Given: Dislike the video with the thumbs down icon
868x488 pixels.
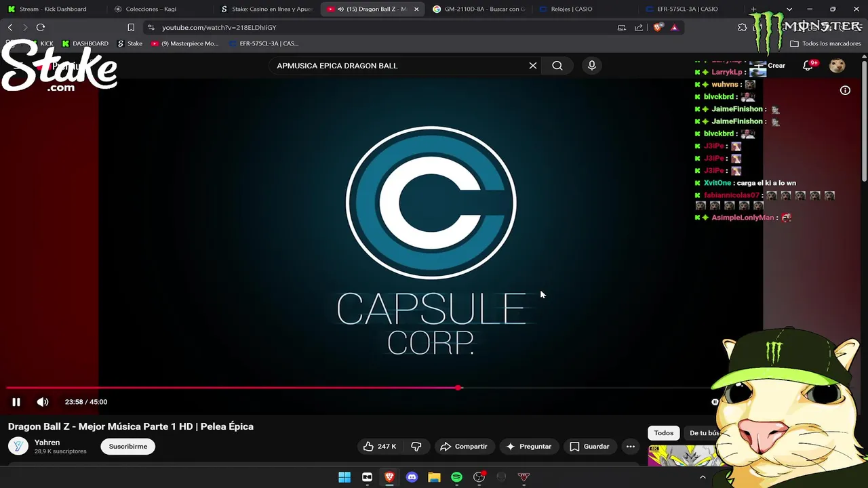Looking at the screenshot, I should (416, 446).
